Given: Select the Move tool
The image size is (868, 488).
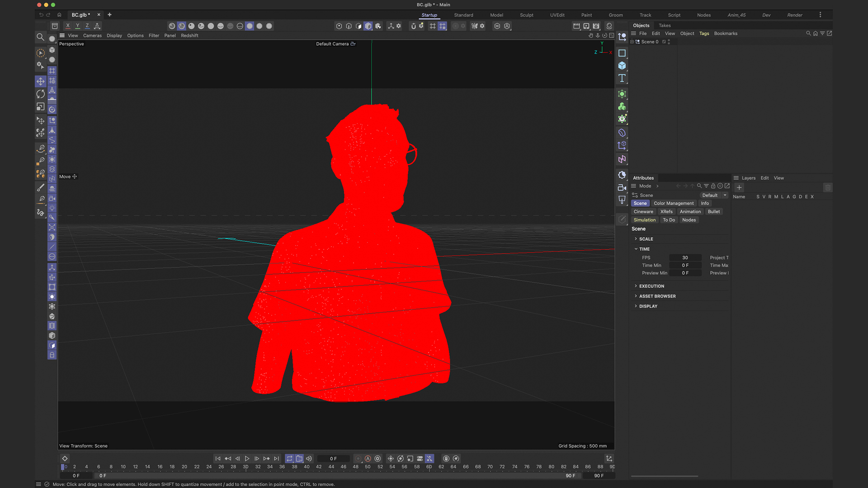Looking at the screenshot, I should (x=40, y=81).
